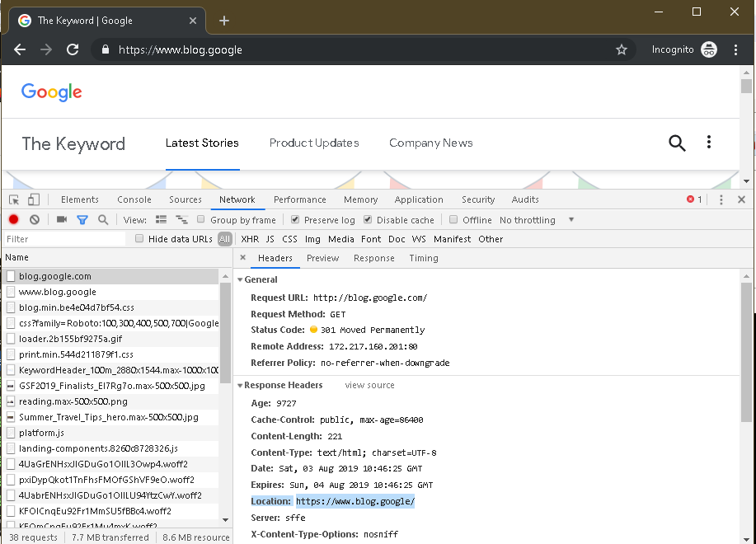756x544 pixels.
Task: Filter requests by Font
Action: 371,239
